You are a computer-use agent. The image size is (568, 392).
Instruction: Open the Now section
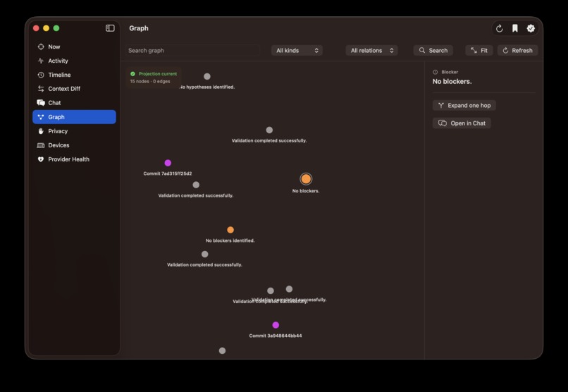[74, 47]
